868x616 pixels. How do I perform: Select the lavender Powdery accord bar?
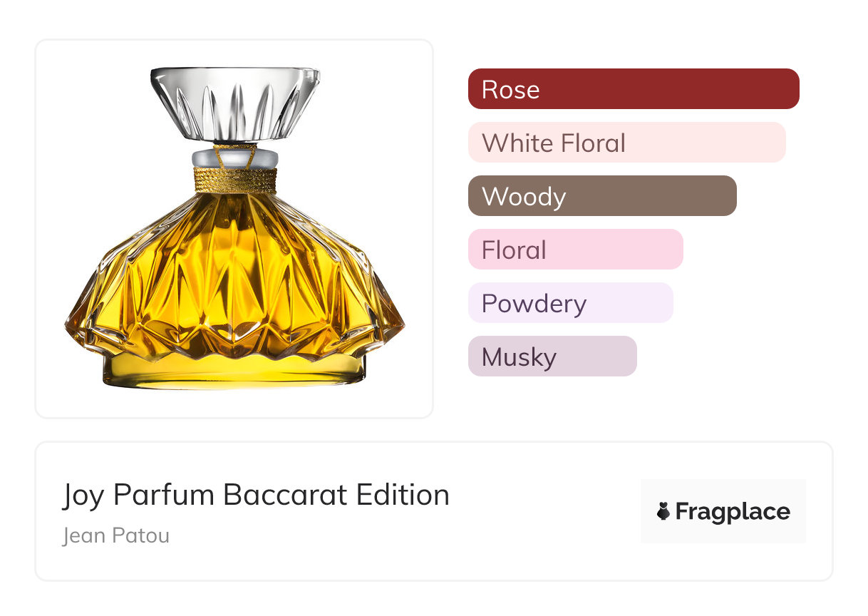(570, 303)
